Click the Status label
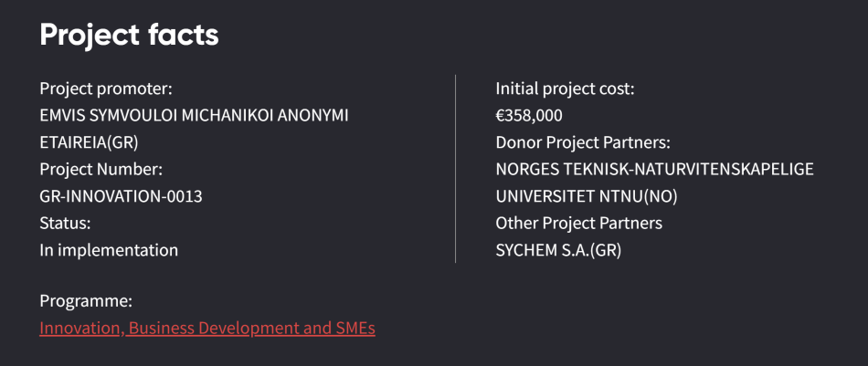The height and width of the screenshot is (366, 868). [65, 223]
